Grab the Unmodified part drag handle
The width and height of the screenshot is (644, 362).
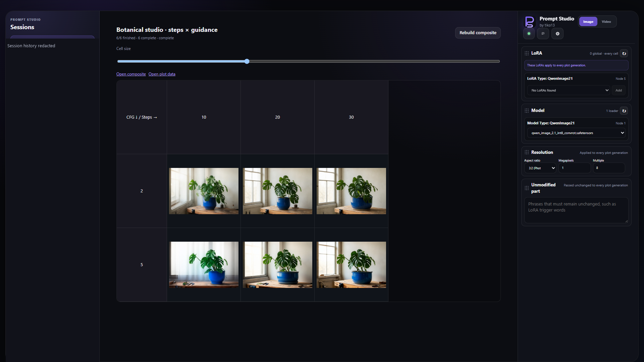click(527, 188)
